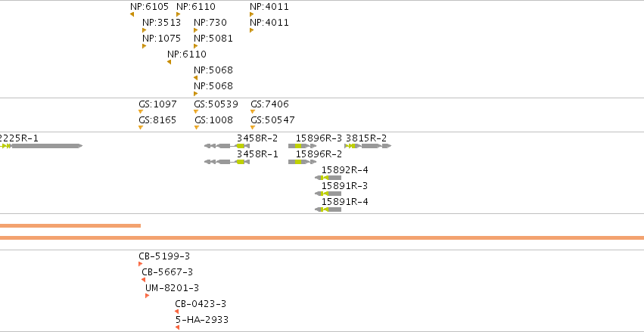
Task: Click the NP:6105 insertion marker triangle
Action: pyautogui.click(x=132, y=14)
